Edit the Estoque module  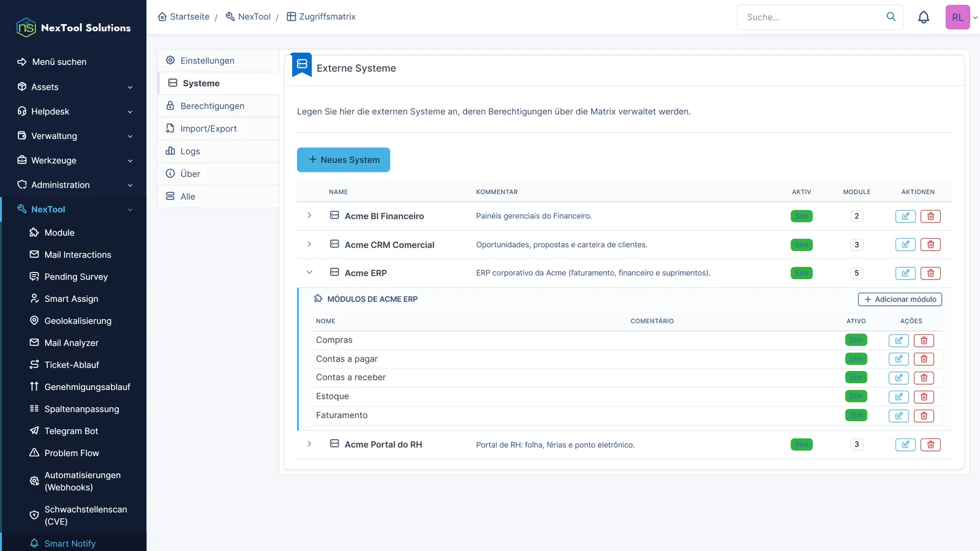point(899,397)
